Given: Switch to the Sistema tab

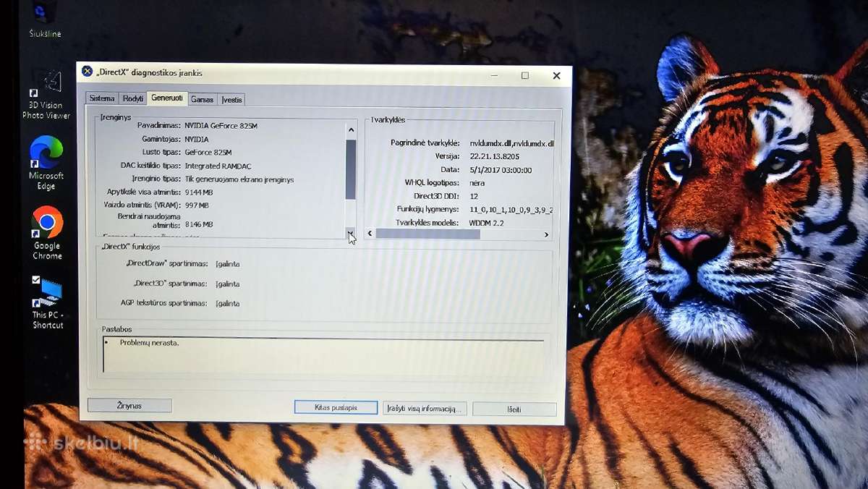Looking at the screenshot, I should click(x=102, y=99).
